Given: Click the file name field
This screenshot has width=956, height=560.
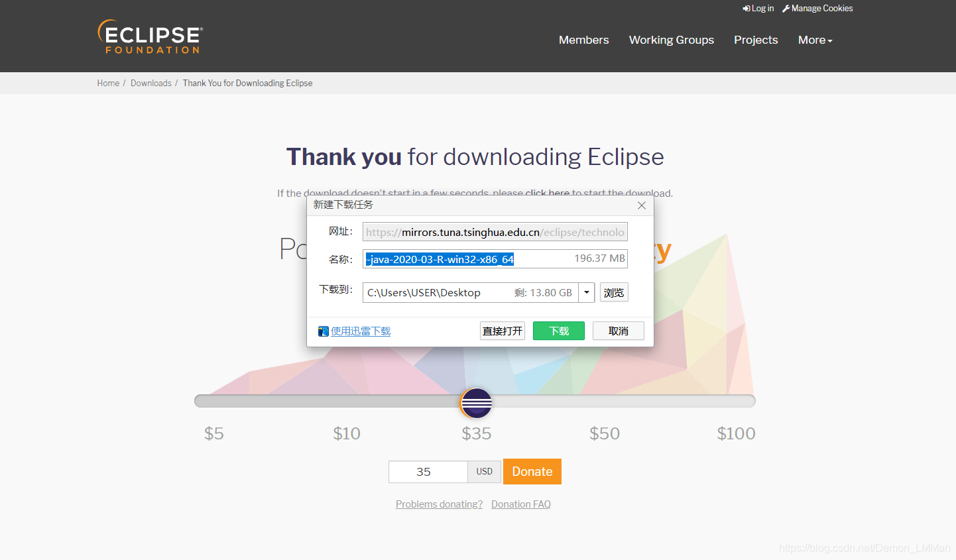Looking at the screenshot, I should tap(495, 259).
